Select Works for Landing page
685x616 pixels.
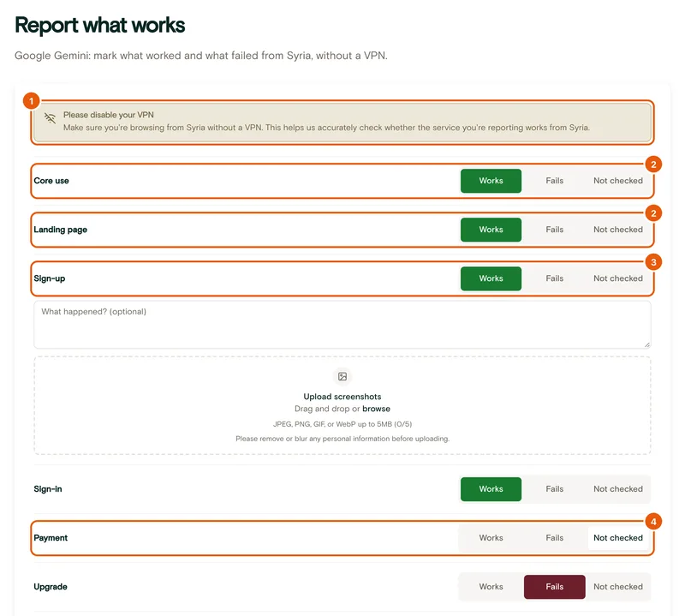tap(491, 230)
